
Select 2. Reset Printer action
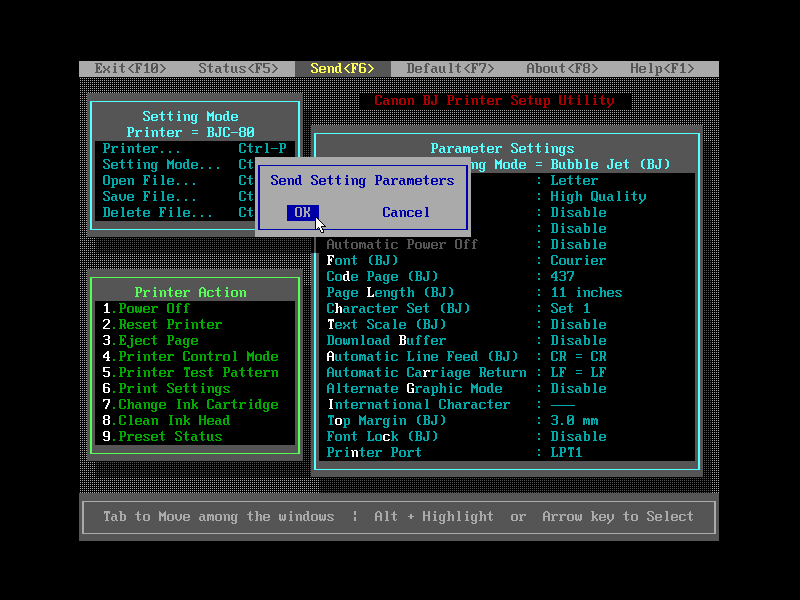point(194,324)
